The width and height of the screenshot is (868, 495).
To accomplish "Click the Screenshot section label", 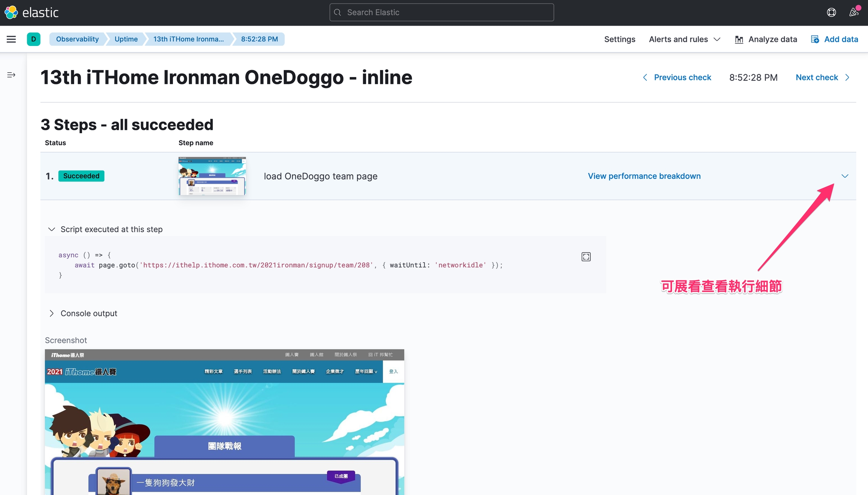I will (66, 340).
